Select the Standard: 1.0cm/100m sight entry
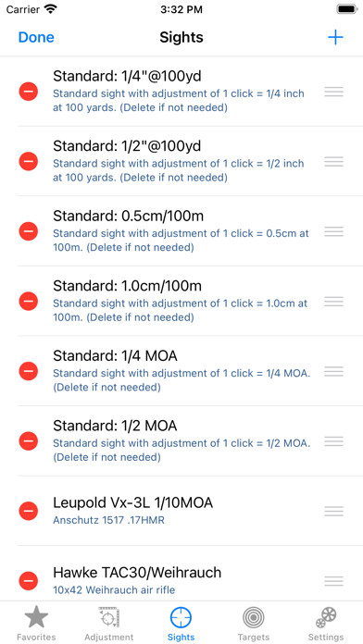Viewport: 363px width, 644px height. pyautogui.click(x=181, y=302)
